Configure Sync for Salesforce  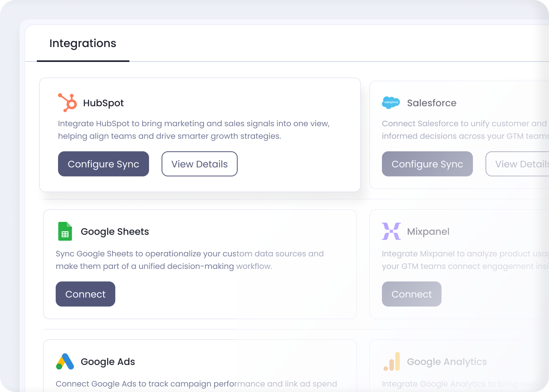pyautogui.click(x=427, y=164)
